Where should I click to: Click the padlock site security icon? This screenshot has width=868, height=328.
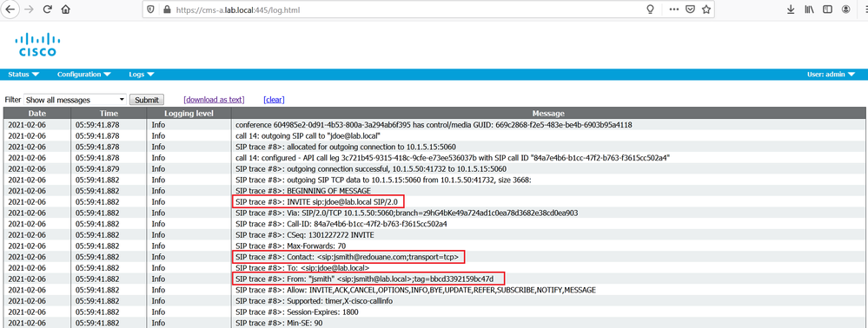pyautogui.click(x=166, y=10)
